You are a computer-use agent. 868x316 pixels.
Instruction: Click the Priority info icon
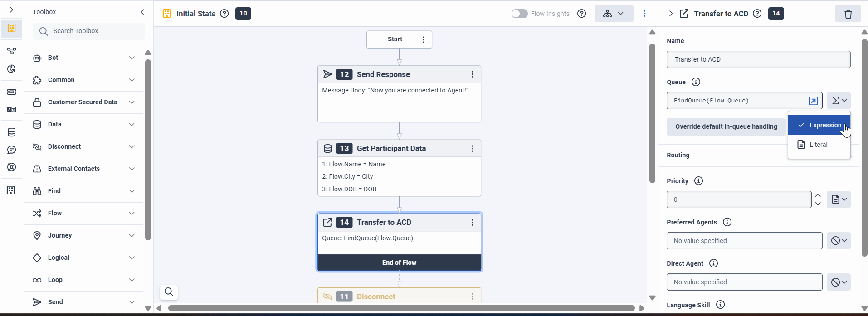coord(698,181)
